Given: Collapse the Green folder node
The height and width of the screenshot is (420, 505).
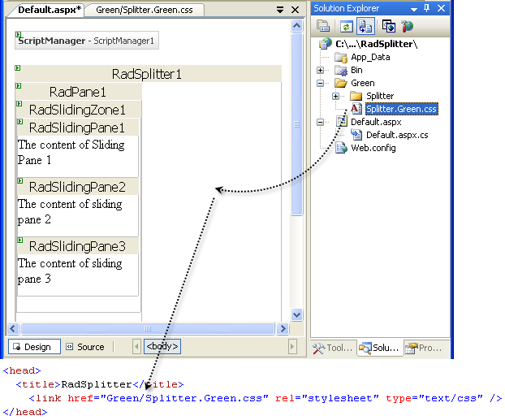Looking at the screenshot, I should tap(322, 83).
